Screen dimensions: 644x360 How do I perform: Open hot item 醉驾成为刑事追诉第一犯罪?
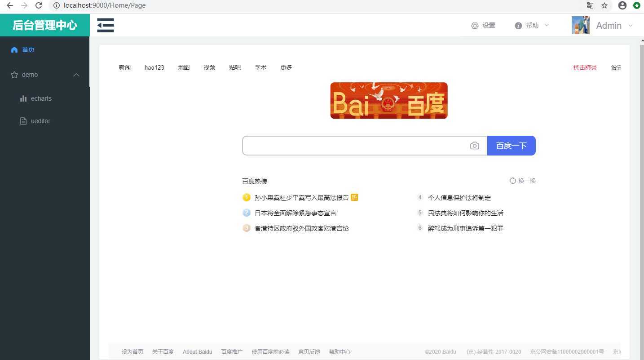[x=465, y=228]
